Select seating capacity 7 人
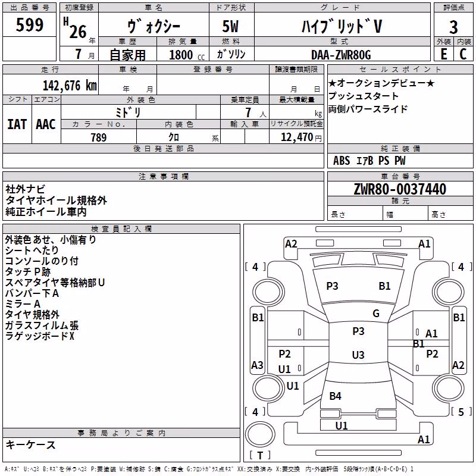Image resolution: width=476 pixels, height=476 pixels. (x=256, y=112)
